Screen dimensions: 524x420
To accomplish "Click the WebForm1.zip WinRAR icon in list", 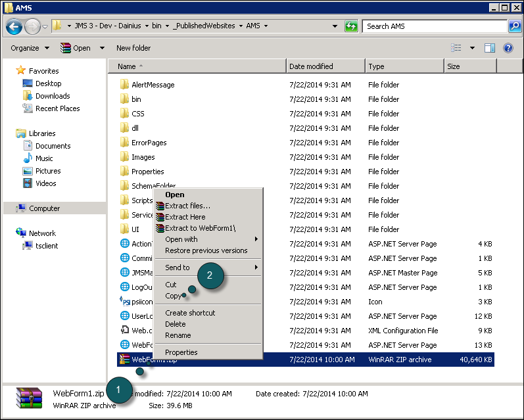I will [x=124, y=360].
